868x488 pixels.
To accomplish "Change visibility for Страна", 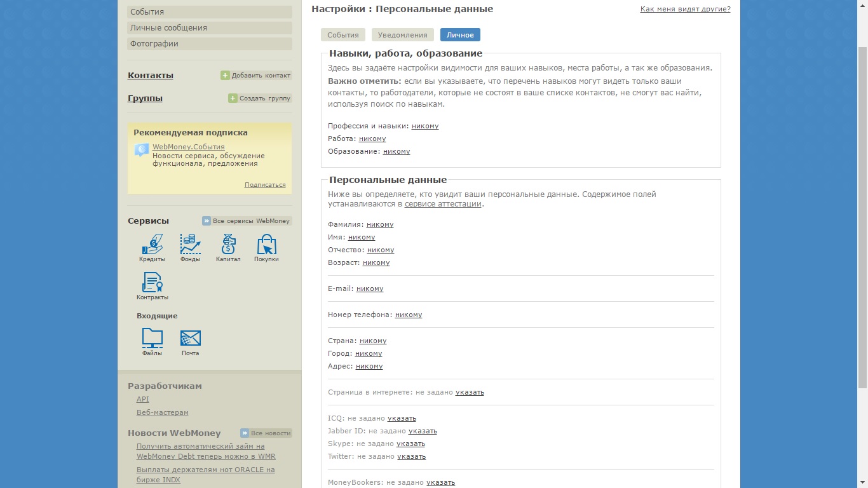I will 373,341.
